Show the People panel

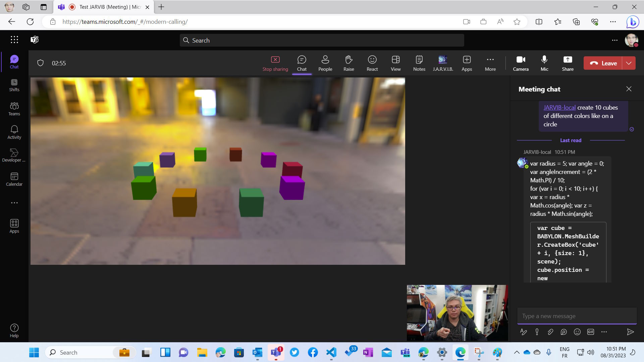point(325,63)
